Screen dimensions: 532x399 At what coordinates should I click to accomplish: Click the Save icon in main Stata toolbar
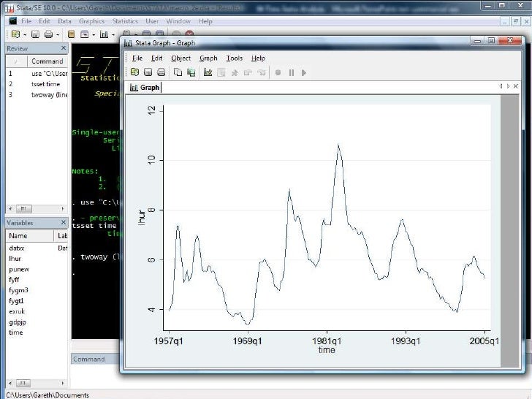35,34
